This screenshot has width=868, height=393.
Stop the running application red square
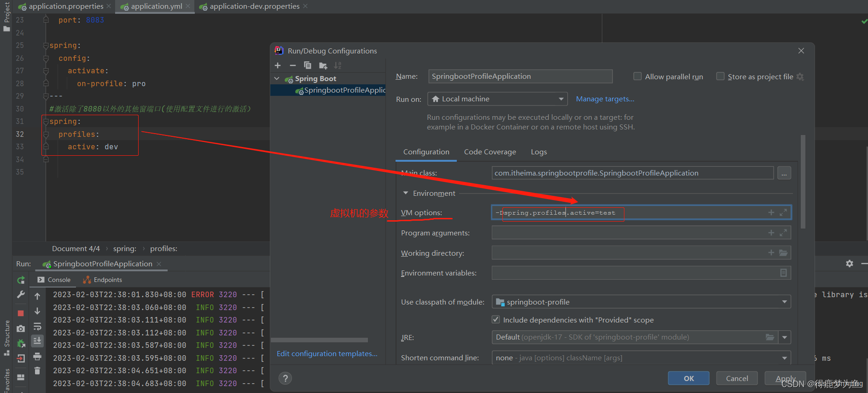point(21,313)
